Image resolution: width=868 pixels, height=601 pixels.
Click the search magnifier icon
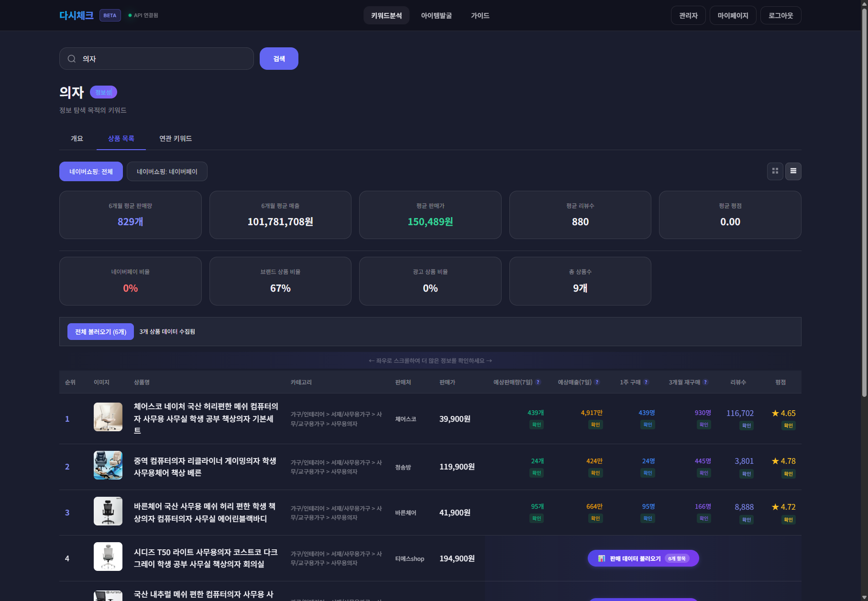click(72, 59)
